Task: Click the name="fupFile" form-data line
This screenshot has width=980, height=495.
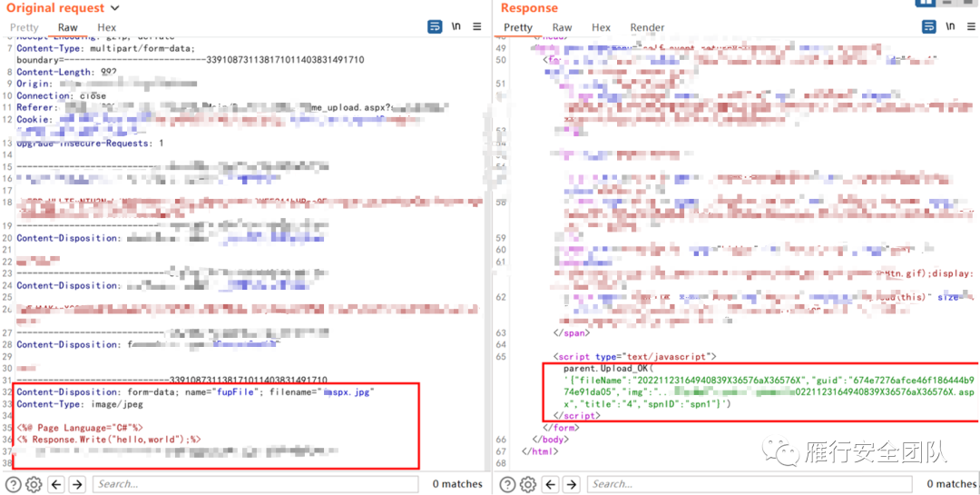Action: 195,392
